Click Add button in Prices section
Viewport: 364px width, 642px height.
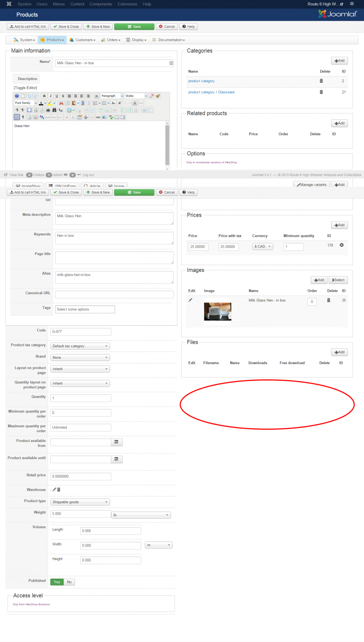(340, 225)
